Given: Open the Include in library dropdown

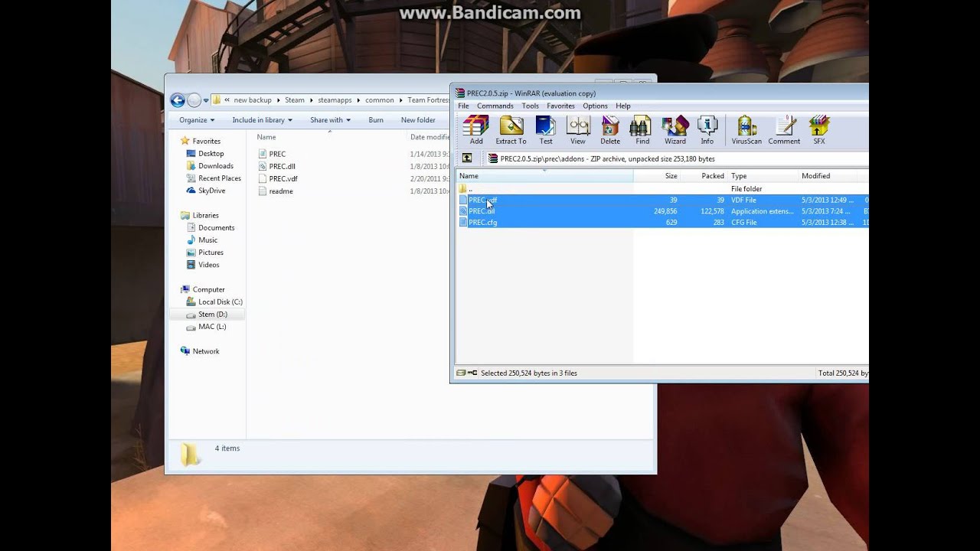Looking at the screenshot, I should (x=262, y=120).
